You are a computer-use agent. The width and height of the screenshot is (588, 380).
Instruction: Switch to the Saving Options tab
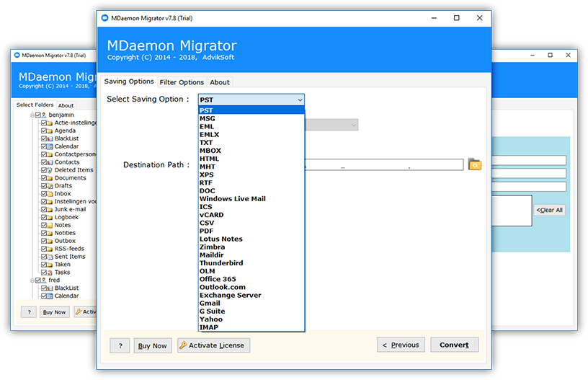[x=129, y=81]
